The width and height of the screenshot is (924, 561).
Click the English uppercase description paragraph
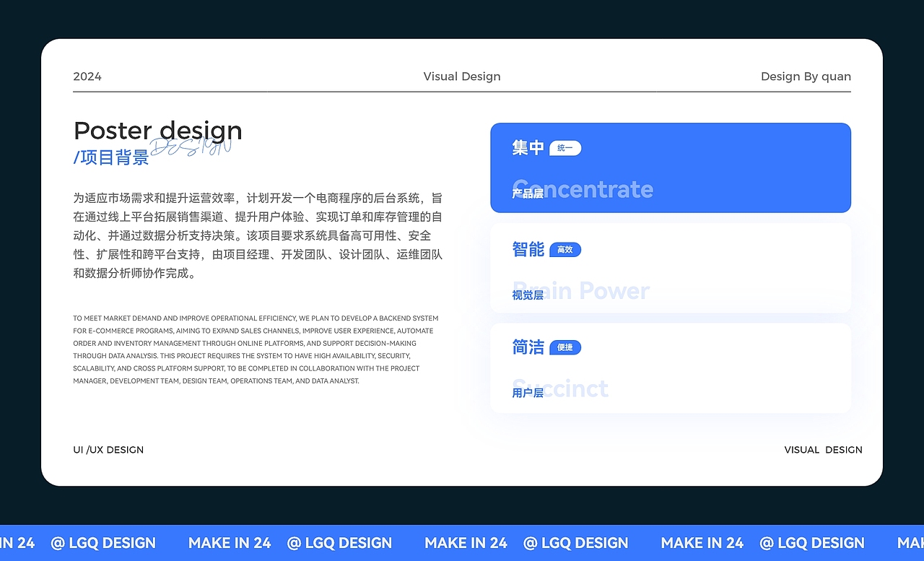[x=256, y=349]
